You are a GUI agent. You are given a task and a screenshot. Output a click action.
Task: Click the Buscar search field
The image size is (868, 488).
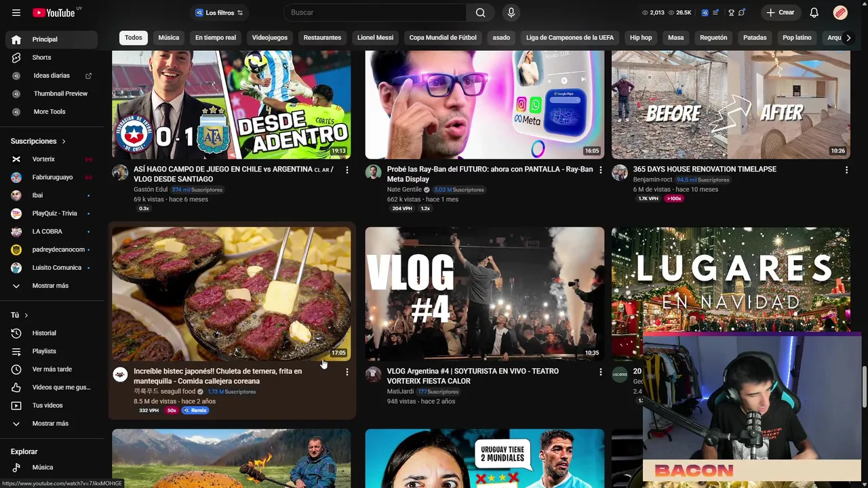tap(375, 12)
